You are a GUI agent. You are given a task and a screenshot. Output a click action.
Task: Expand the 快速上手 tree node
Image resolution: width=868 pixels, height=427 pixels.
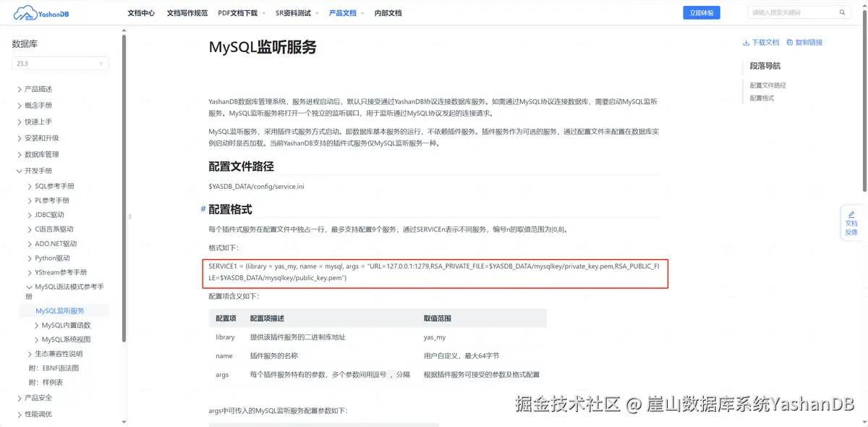(20, 122)
